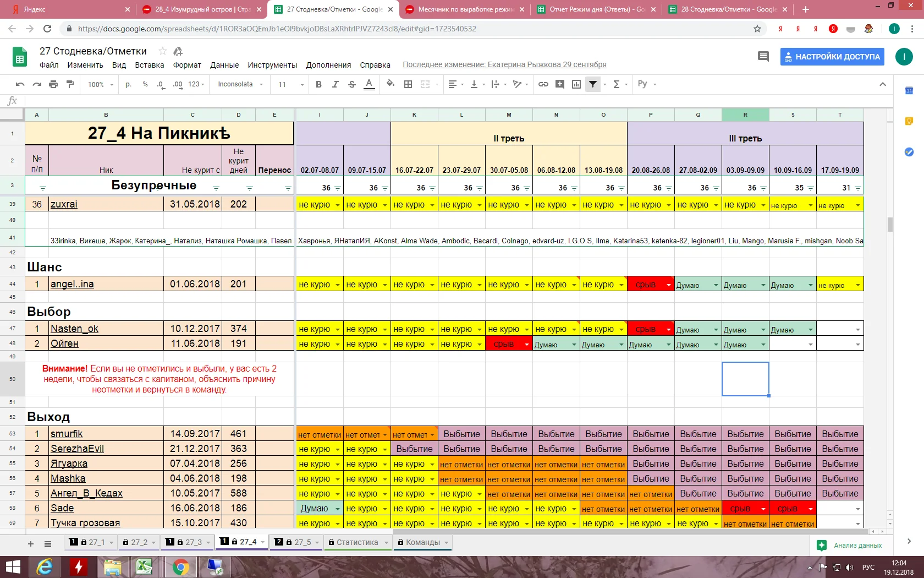Screen dimensions: 924x578
Task: Click the Insert link icon
Action: (x=543, y=84)
